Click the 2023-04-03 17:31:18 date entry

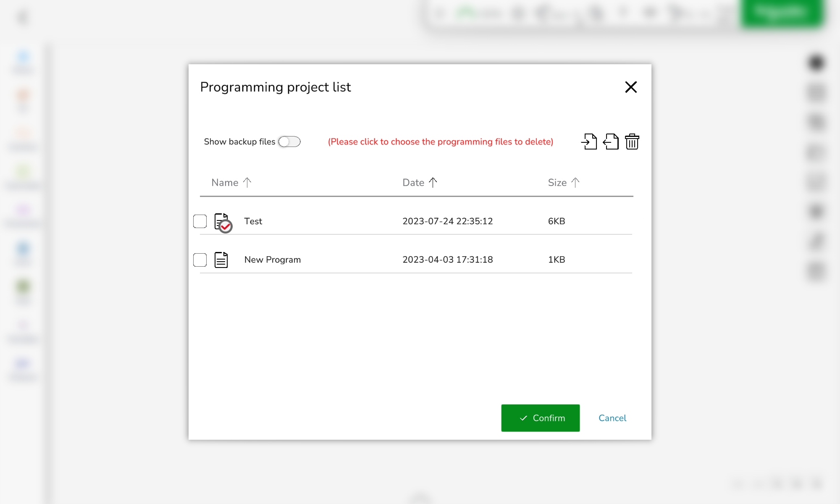[447, 260]
